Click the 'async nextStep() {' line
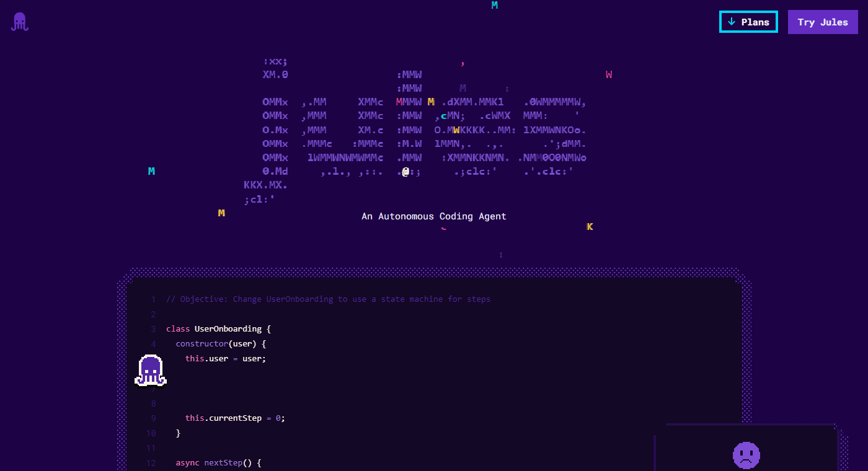This screenshot has width=868, height=471. pyautogui.click(x=218, y=462)
